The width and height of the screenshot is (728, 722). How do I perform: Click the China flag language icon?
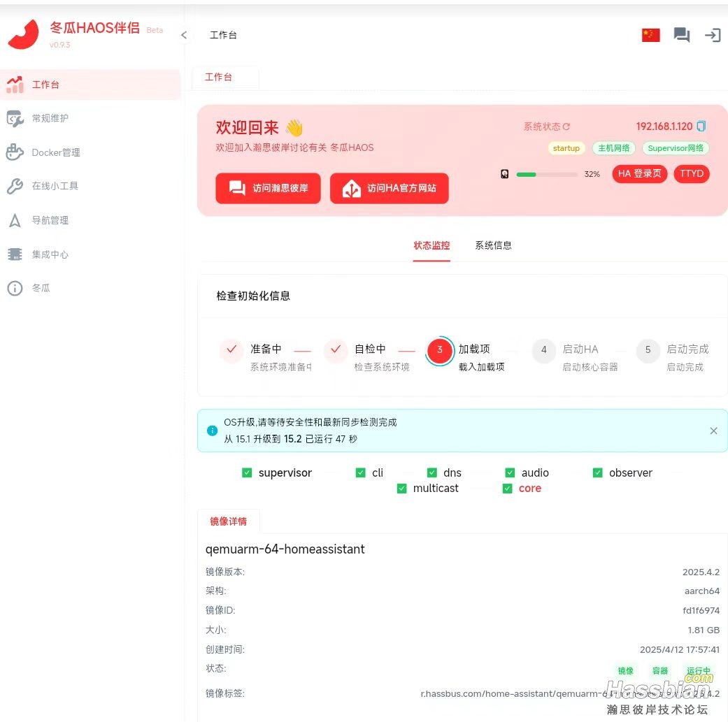(650, 35)
